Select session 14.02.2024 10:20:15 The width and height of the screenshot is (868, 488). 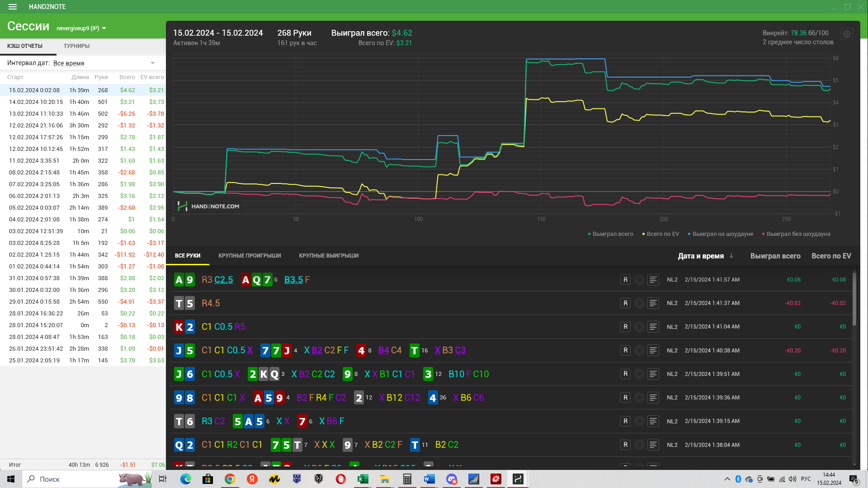coord(83,102)
